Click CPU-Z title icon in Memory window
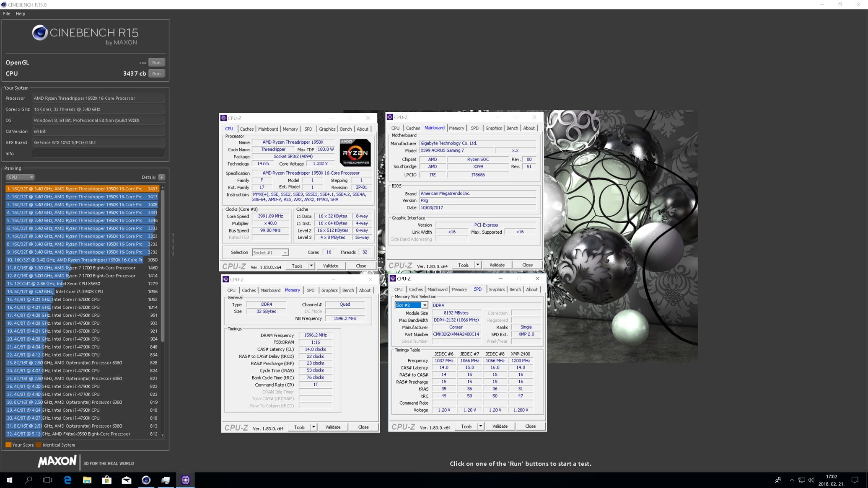The width and height of the screenshot is (868, 488). click(226, 279)
